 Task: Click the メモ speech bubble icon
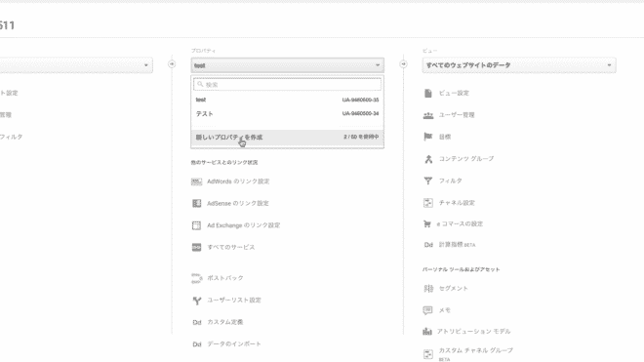pyautogui.click(x=427, y=310)
